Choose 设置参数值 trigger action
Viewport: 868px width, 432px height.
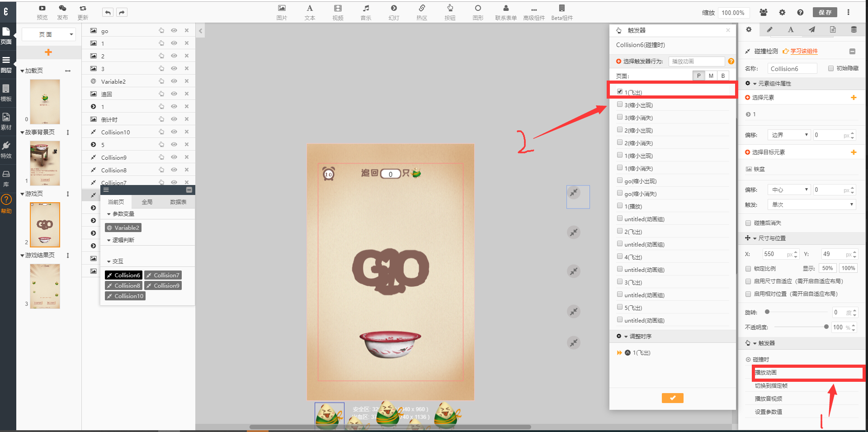(768, 412)
